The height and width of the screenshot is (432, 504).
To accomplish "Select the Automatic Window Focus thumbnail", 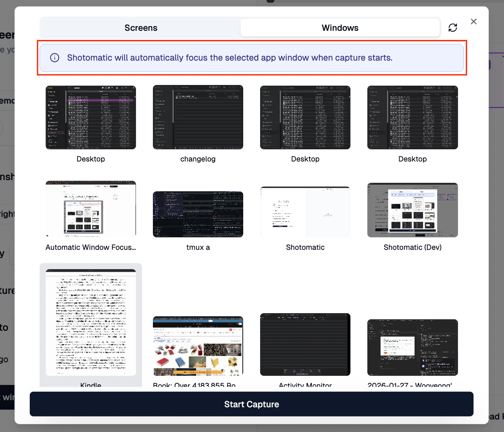I will click(91, 209).
